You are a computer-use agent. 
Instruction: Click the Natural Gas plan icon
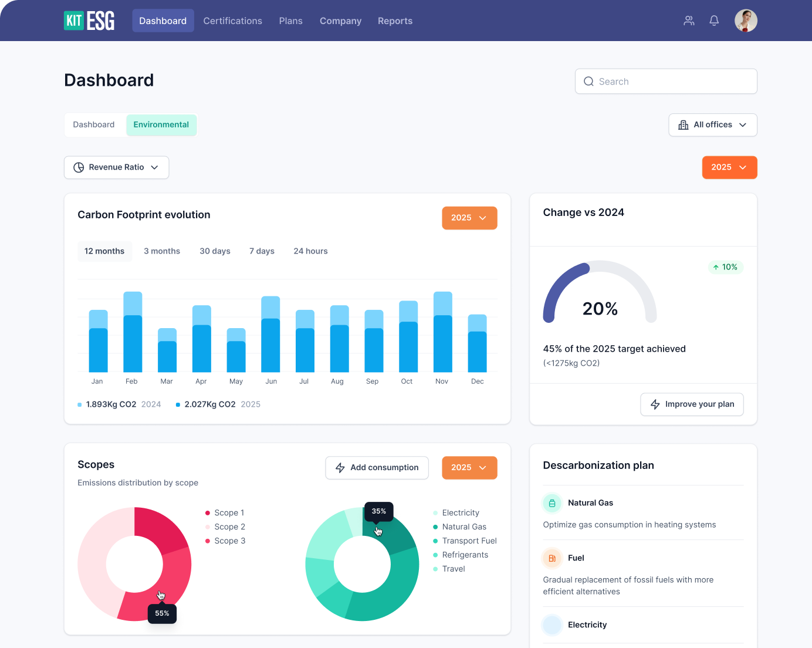(552, 503)
